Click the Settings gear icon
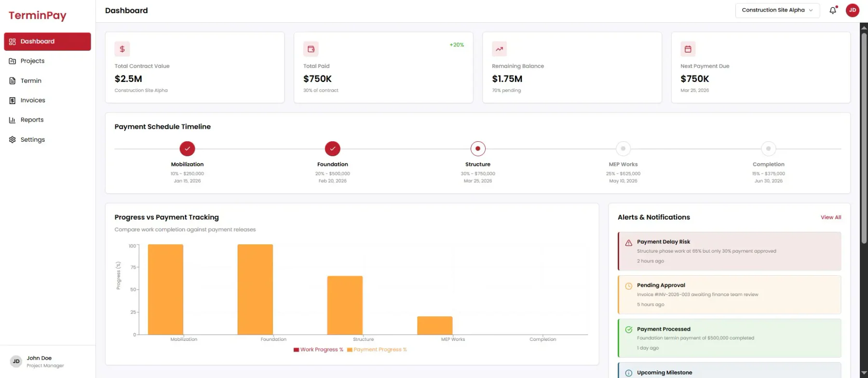Screen dimensions: 868x378 click(13, 140)
